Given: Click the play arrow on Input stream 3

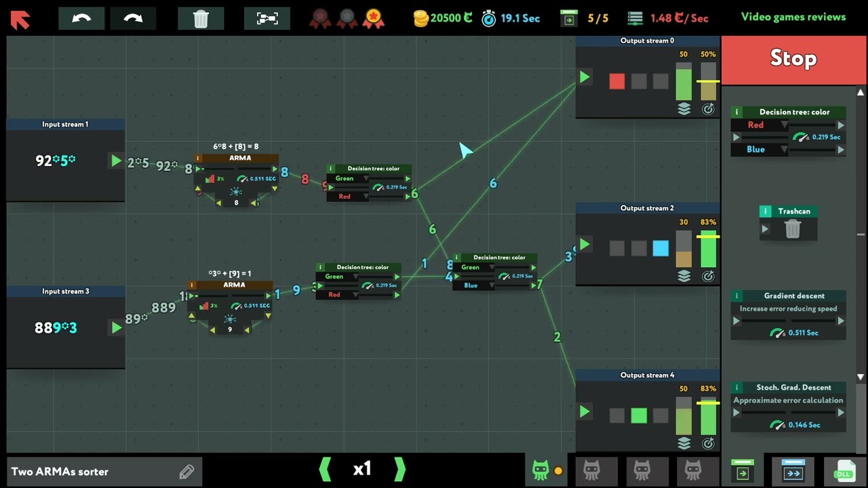Looking at the screenshot, I should coord(116,328).
